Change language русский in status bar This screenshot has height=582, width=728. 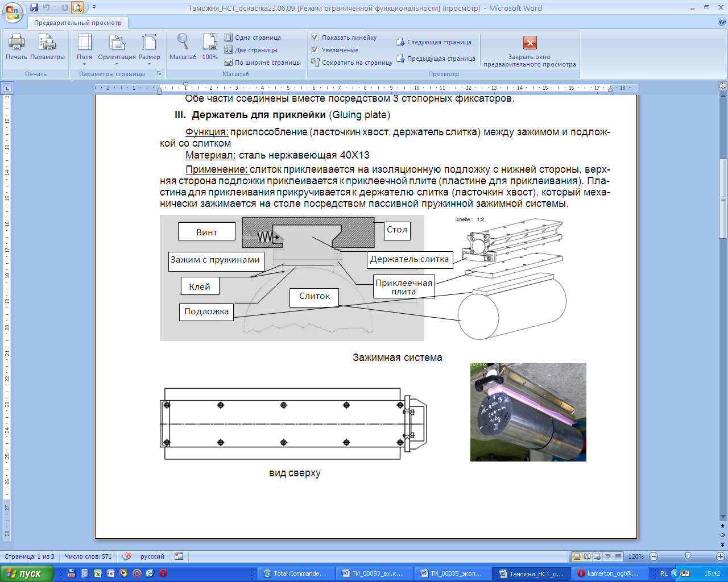tap(152, 556)
